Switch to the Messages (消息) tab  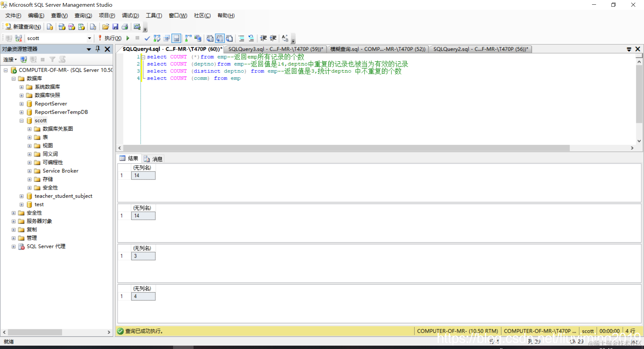pos(153,159)
